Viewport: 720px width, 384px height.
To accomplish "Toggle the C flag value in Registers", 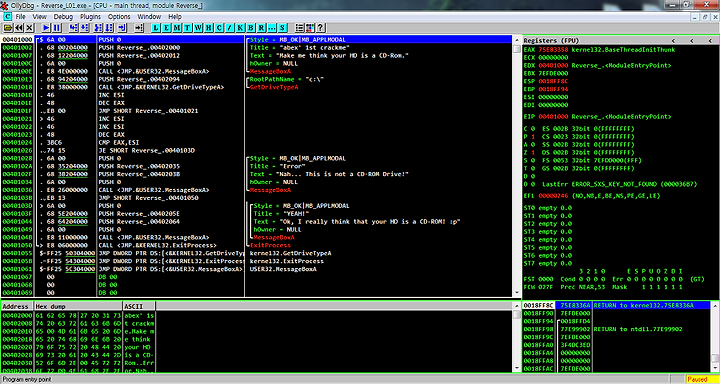I will point(533,128).
